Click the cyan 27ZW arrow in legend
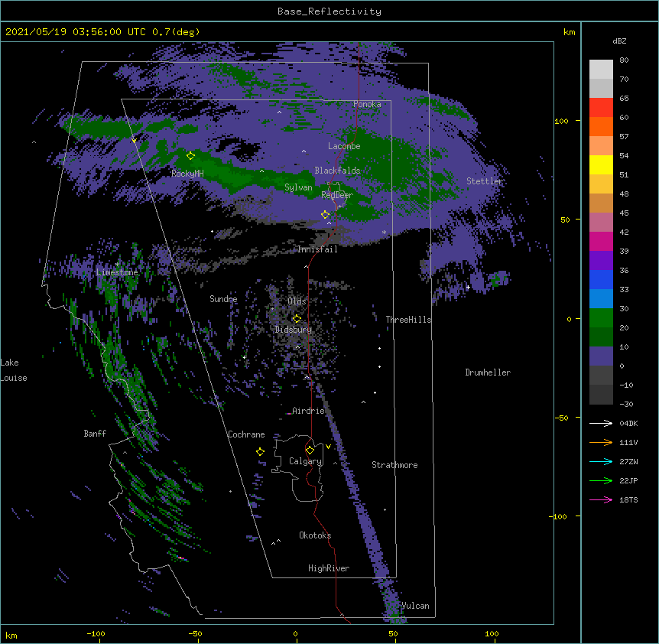 click(x=601, y=461)
